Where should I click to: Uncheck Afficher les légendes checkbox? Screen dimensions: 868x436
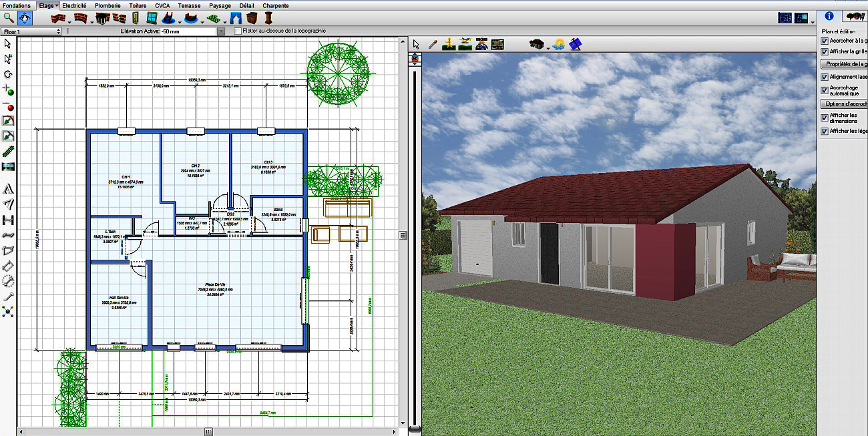824,132
